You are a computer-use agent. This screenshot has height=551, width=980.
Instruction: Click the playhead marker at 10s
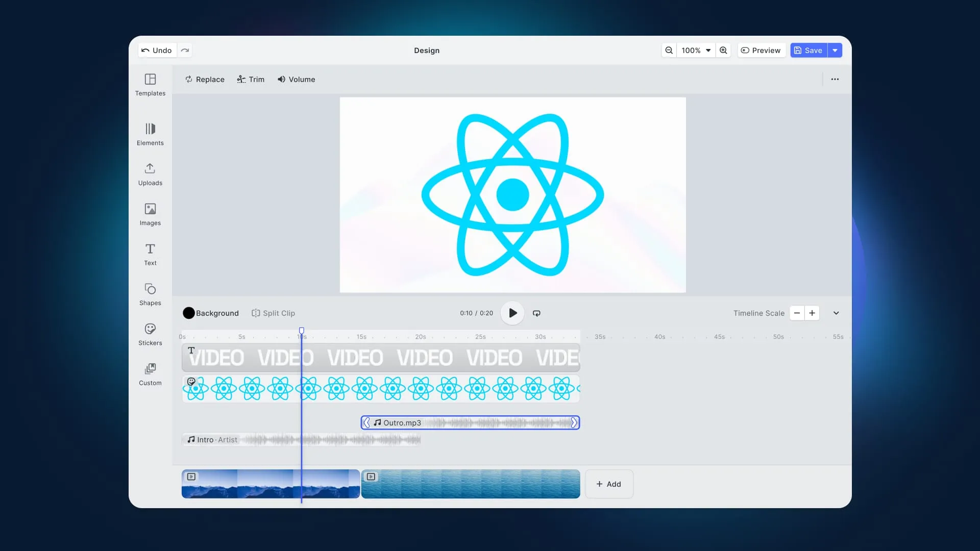tap(302, 331)
